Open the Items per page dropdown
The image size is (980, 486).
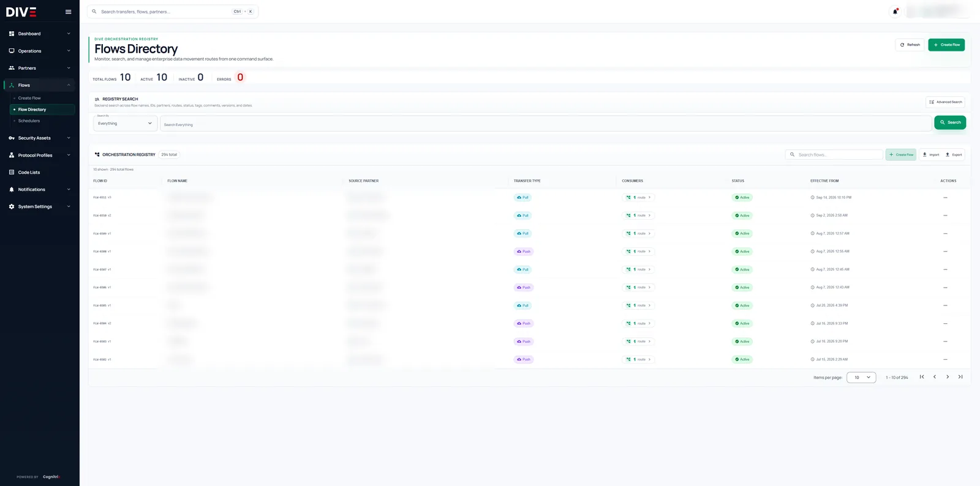pyautogui.click(x=861, y=378)
